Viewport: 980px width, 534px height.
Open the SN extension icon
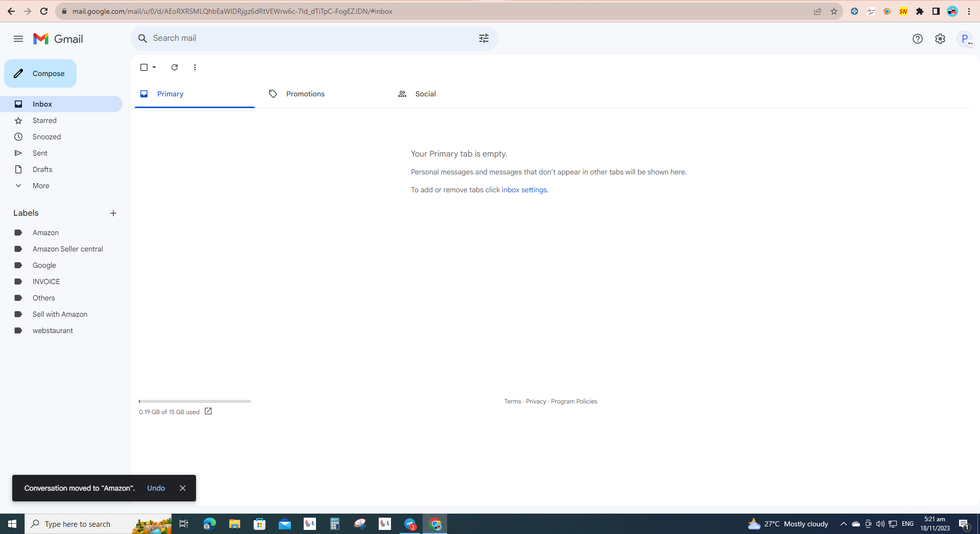(x=903, y=11)
